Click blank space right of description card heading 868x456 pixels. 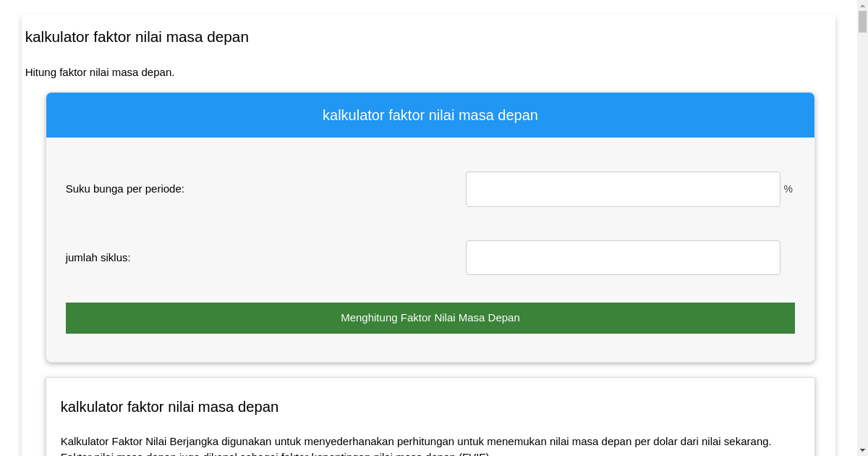(x=542, y=407)
